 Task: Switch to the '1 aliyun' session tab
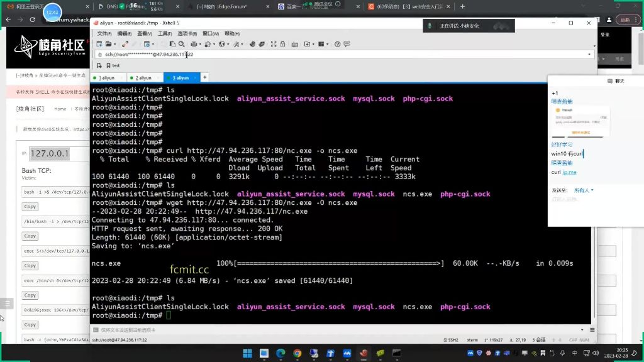(108, 77)
